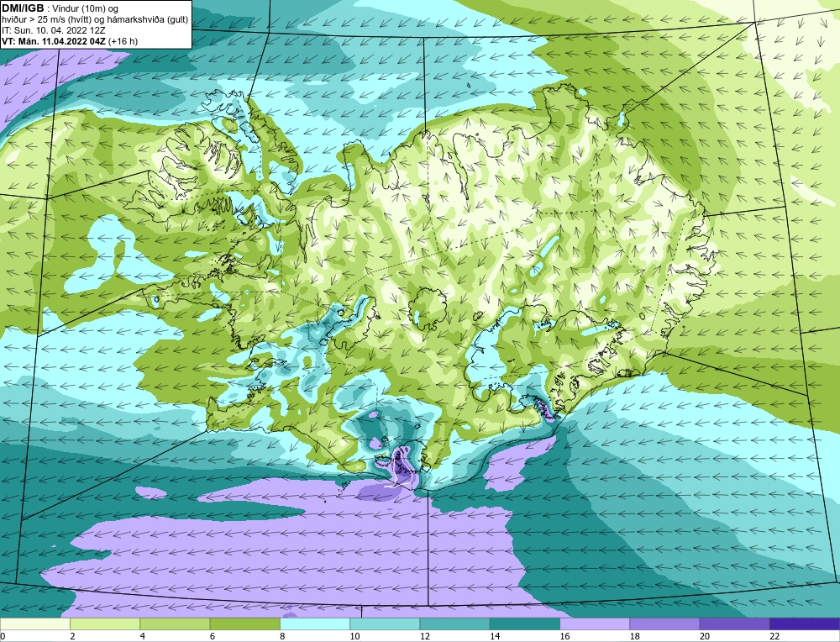The image size is (840, 642).
Task: Click the 10–12 m/s cyan legend swatch
Action: 385,624
